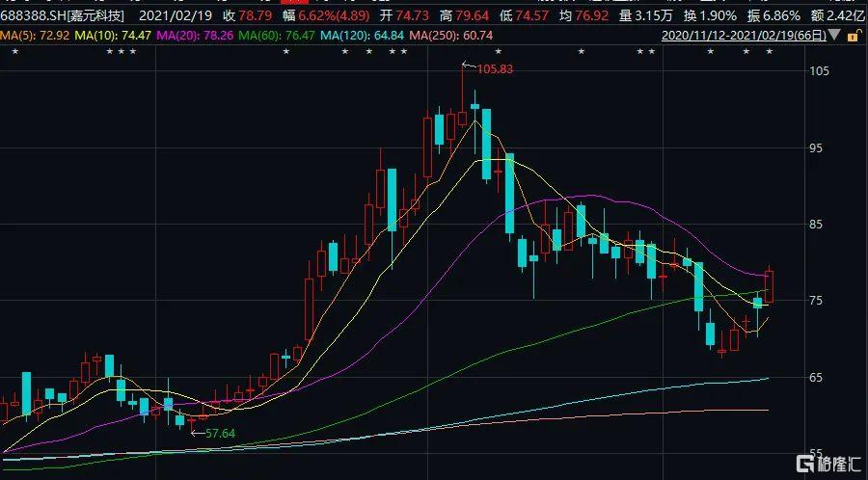Select the MA(5): 72.92 indicator label

click(35, 36)
